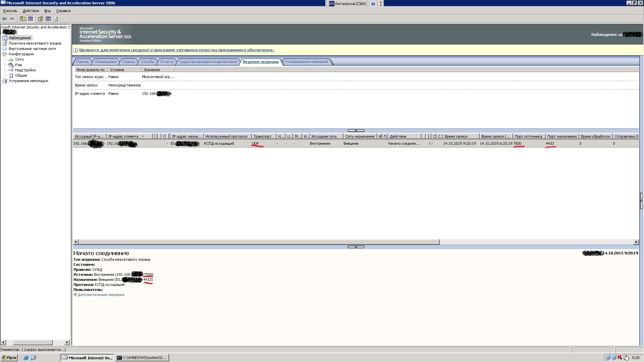
Task: Click the customer improvement program link
Action: [177, 50]
